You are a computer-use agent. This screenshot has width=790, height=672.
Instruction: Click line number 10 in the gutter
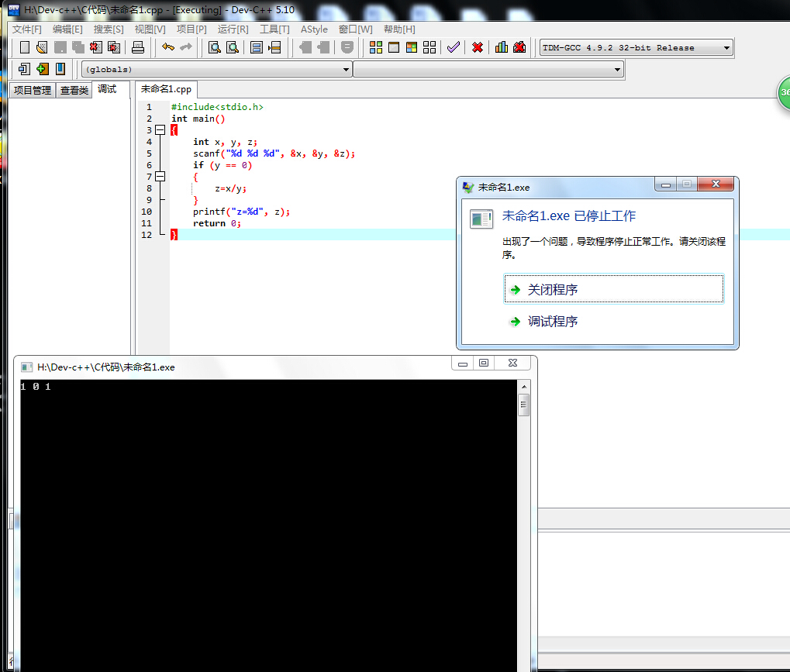(147, 212)
